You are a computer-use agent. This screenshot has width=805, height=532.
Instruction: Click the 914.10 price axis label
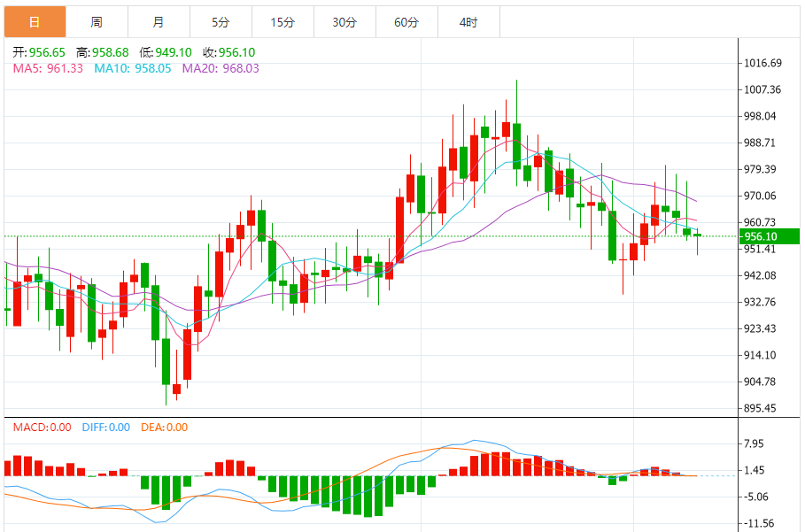point(761,355)
